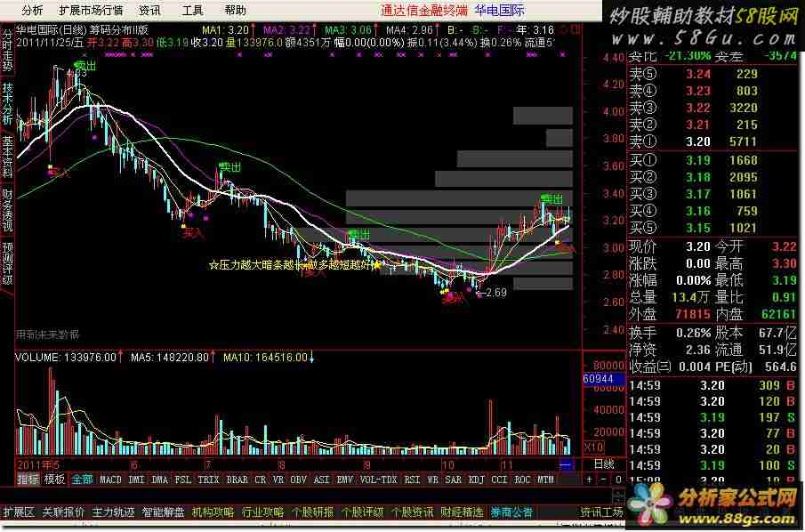The height and width of the screenshot is (532, 805).
Task: Click the 外盘 71815 value
Action: pos(693,314)
